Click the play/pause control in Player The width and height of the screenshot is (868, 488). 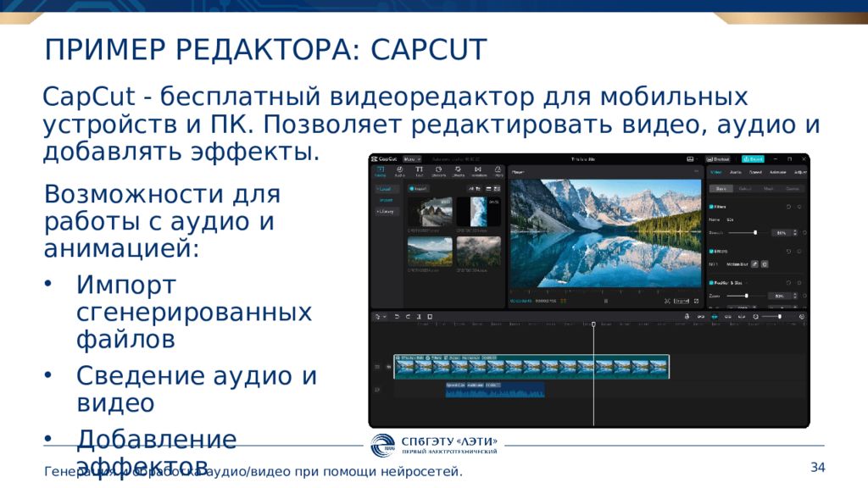[605, 301]
